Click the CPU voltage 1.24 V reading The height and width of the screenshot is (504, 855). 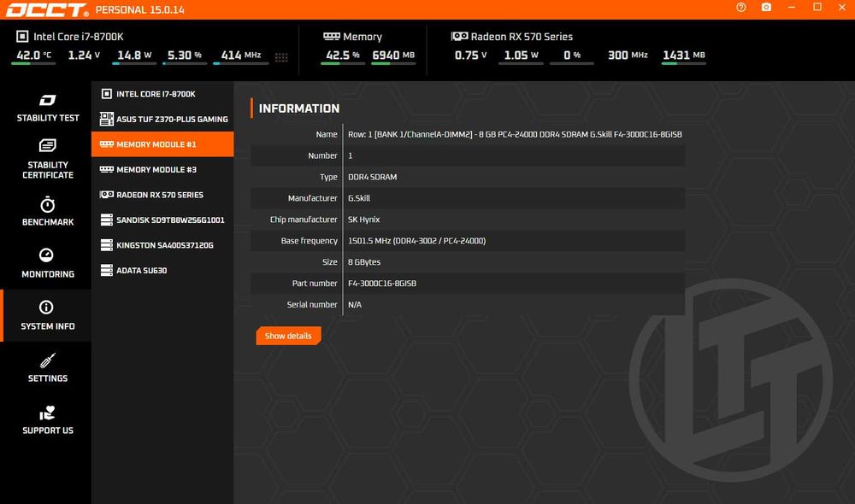pos(84,55)
